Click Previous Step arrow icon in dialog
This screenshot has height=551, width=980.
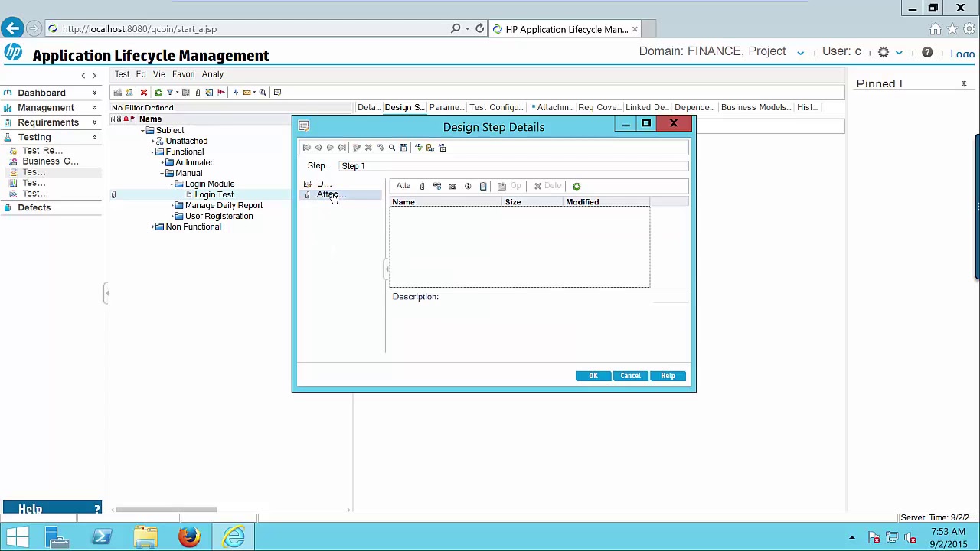[x=318, y=148]
